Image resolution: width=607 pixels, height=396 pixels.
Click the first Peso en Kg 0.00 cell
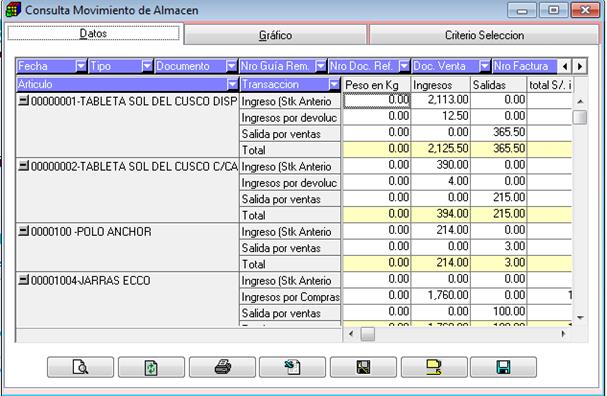click(x=376, y=100)
